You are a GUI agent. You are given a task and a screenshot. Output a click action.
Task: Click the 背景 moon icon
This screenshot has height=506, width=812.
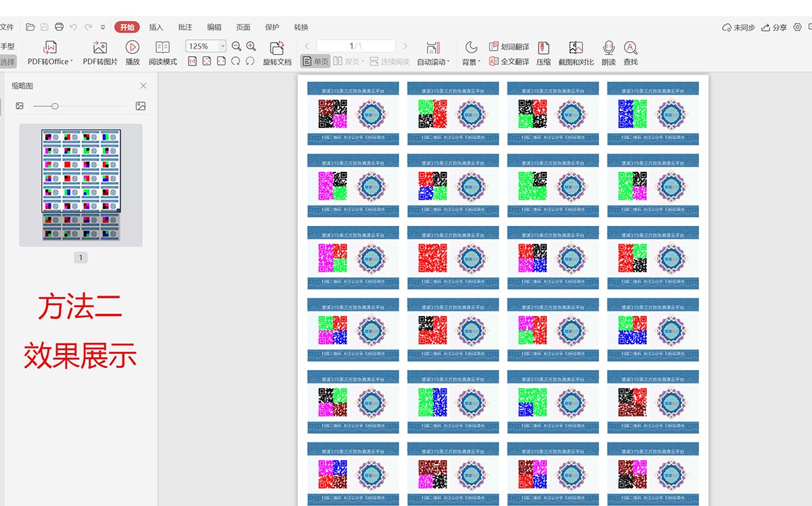[471, 47]
